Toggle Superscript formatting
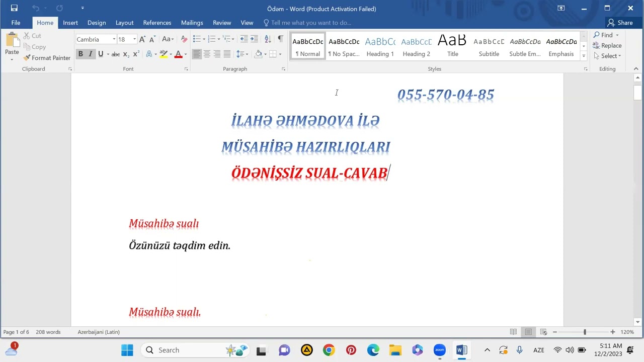Image resolution: width=644 pixels, height=362 pixels. pos(136,54)
